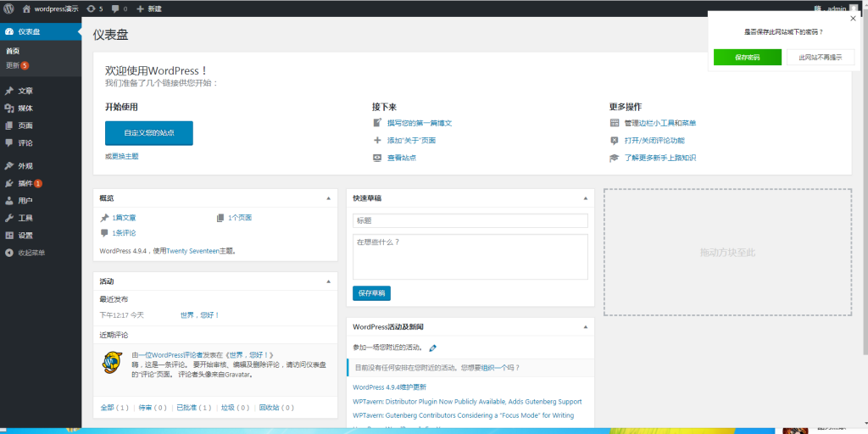Click the green 保存密码 button
The width and height of the screenshot is (868, 434).
(748, 57)
